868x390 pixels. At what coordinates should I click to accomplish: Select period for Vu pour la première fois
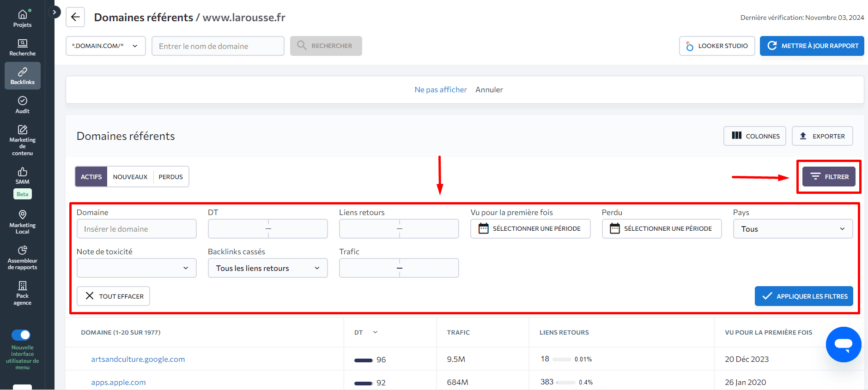[530, 229]
